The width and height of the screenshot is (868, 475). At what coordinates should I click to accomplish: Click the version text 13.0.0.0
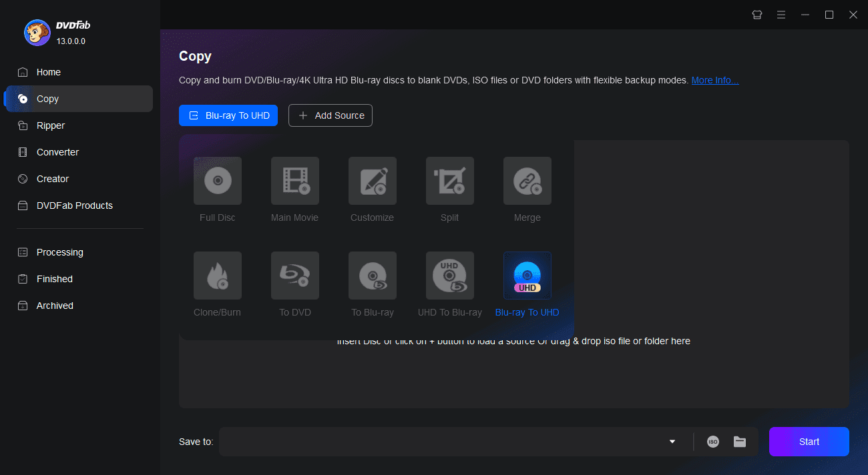[x=71, y=41]
